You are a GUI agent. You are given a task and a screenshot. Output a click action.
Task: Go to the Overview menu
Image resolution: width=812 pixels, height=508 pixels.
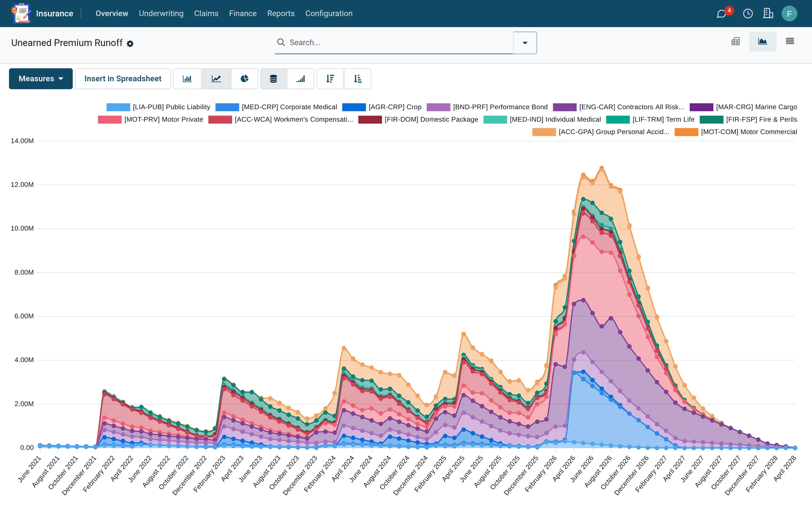coord(112,14)
